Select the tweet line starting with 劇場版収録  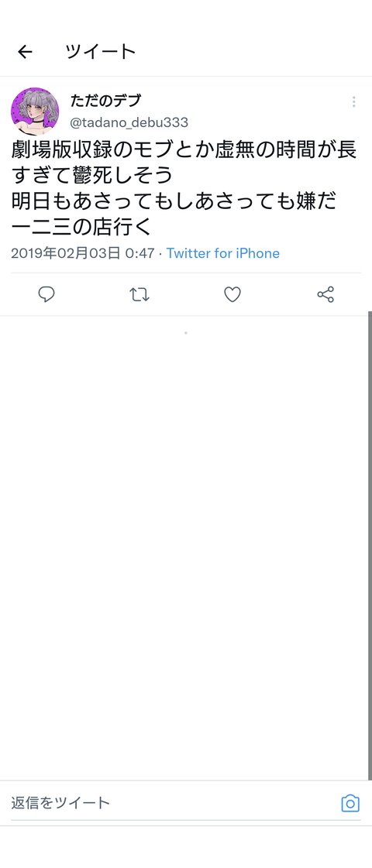[x=184, y=150]
